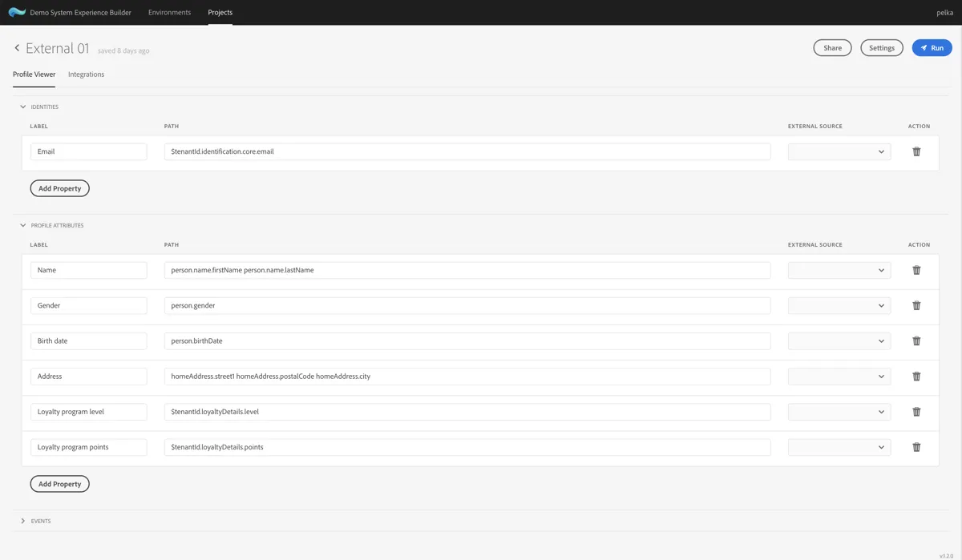
Task: Click the Share button
Action: [832, 48]
